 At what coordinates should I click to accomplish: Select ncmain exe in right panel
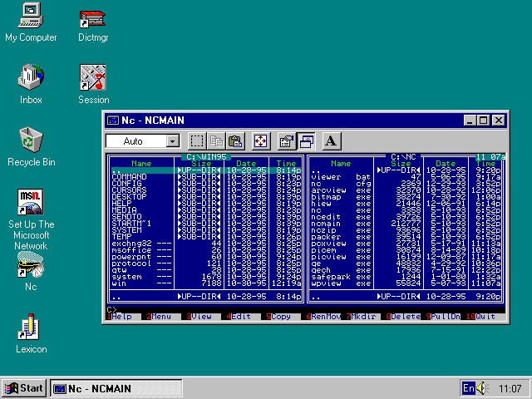tap(326, 223)
